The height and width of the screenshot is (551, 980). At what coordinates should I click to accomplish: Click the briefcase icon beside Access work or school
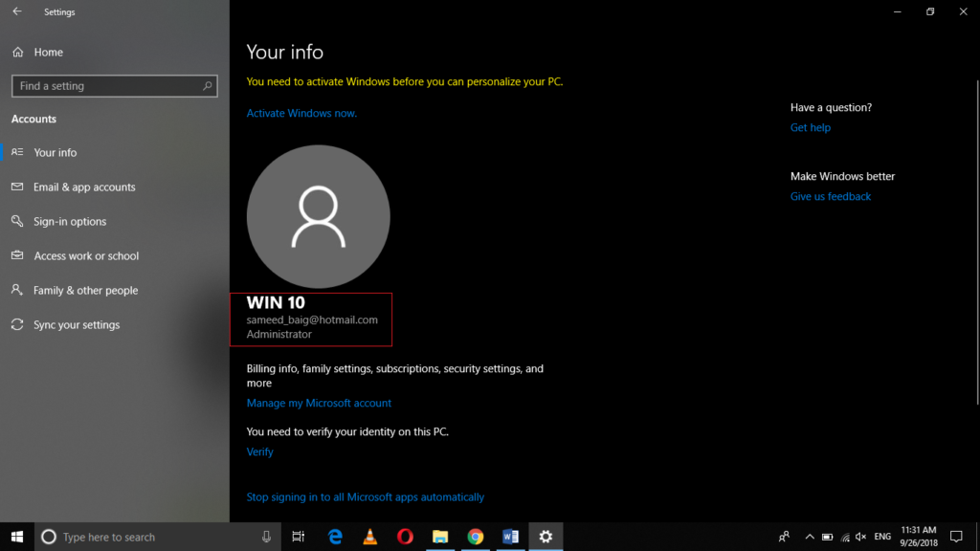(x=17, y=254)
